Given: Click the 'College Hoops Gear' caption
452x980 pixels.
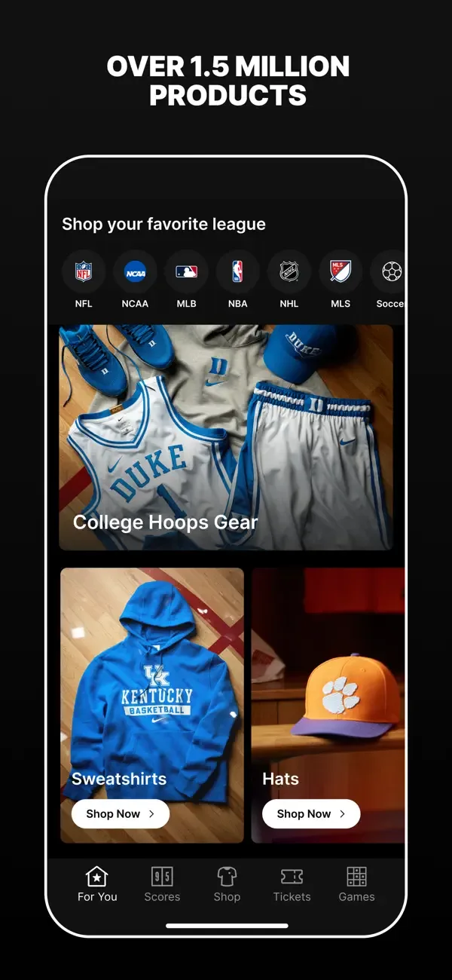Looking at the screenshot, I should coord(166,522).
